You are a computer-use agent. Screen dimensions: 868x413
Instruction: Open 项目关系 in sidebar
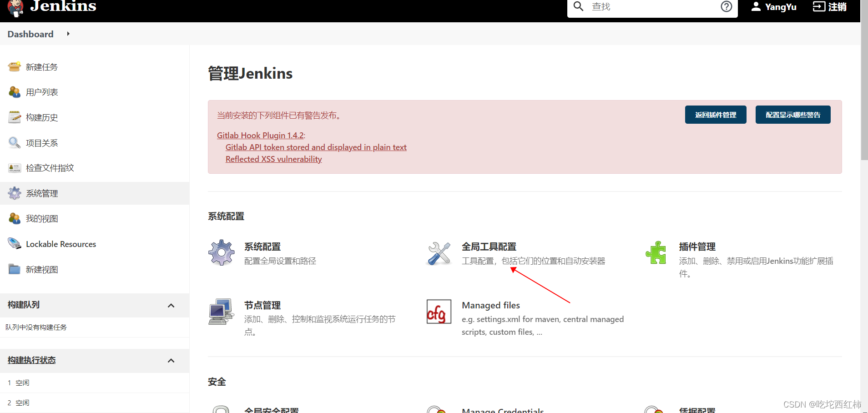click(42, 143)
